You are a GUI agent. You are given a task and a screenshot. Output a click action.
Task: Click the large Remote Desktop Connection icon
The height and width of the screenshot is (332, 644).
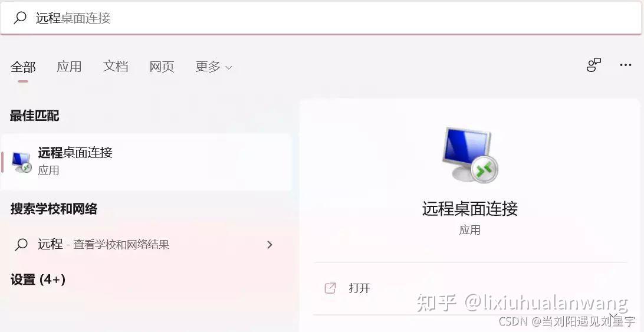tap(470, 155)
